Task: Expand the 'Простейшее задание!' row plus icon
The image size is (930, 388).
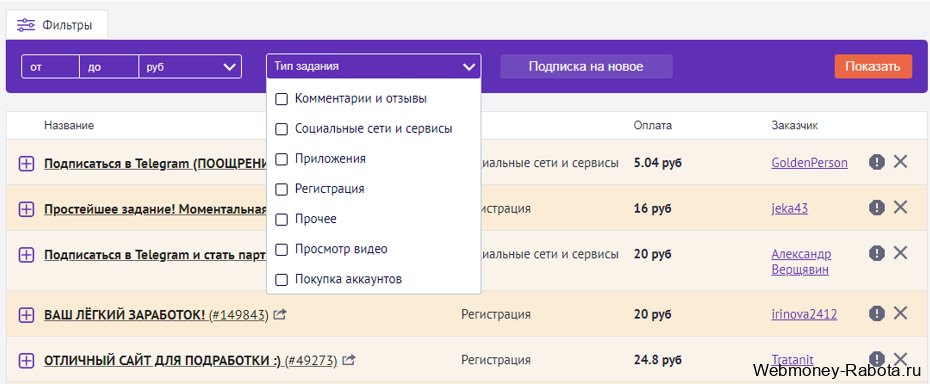Action: [x=26, y=209]
